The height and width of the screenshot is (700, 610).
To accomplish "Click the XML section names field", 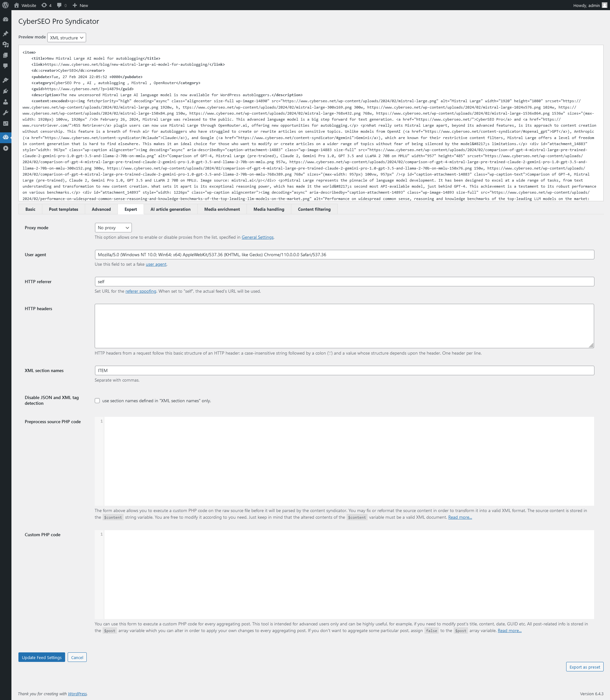I will click(344, 370).
